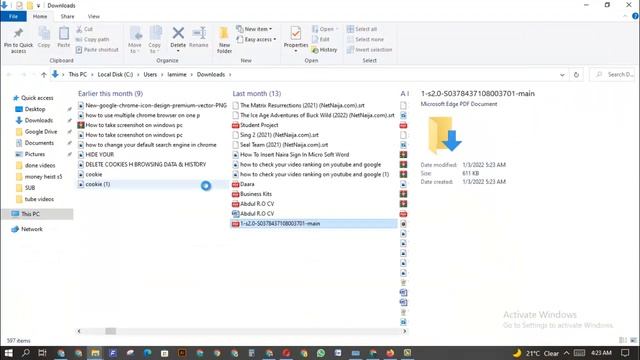Open Google Drive in navigation pane

click(x=40, y=132)
